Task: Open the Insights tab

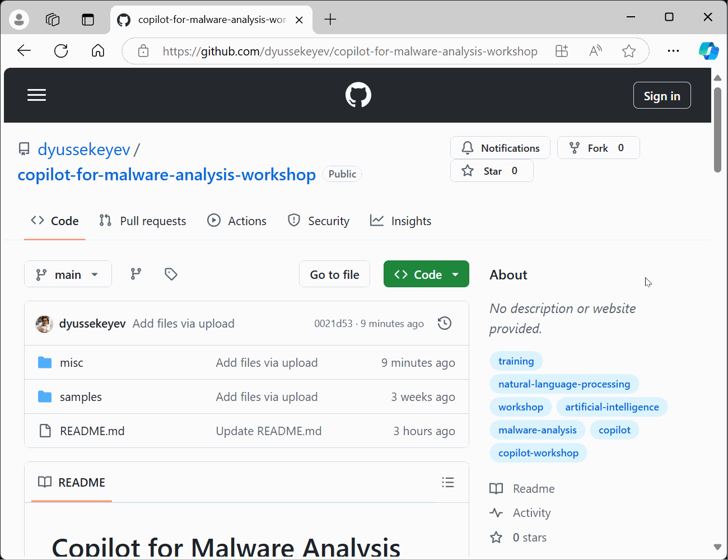Action: point(400,221)
